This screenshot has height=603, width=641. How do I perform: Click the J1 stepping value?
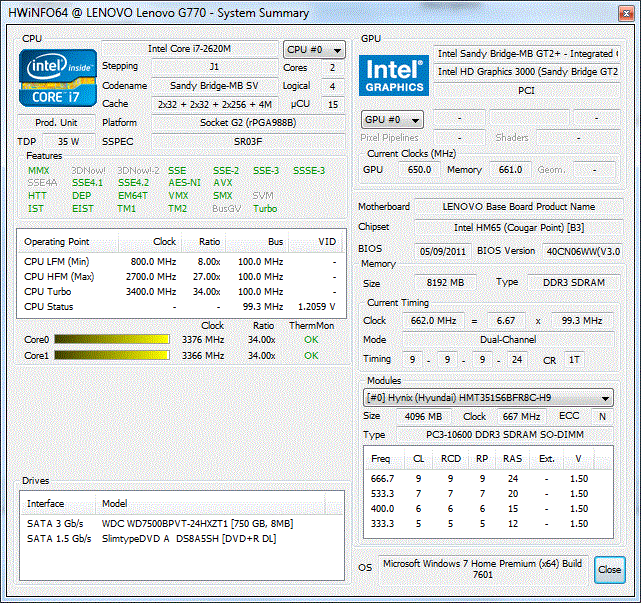tap(214, 67)
